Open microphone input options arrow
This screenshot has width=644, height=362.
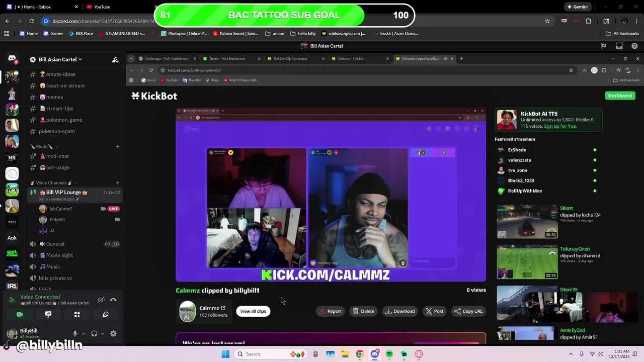pos(83,333)
